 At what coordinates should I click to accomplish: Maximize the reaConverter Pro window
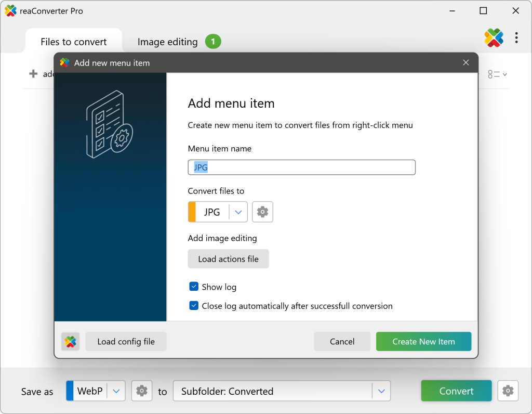point(483,11)
